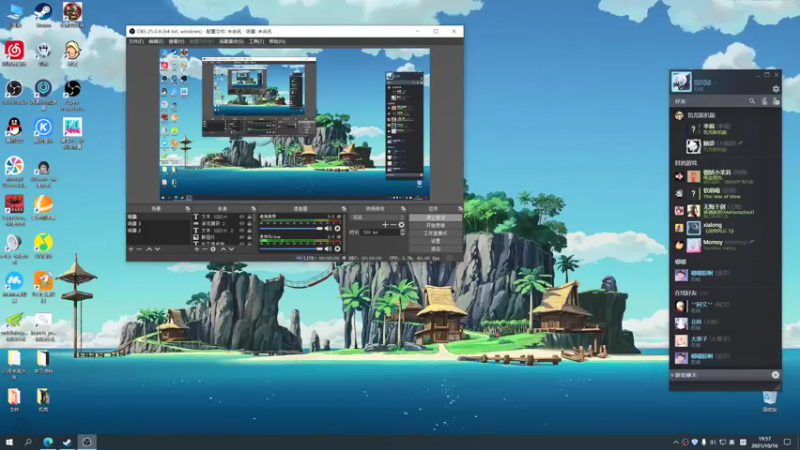Open OBS 查看(V) menu

176,41
